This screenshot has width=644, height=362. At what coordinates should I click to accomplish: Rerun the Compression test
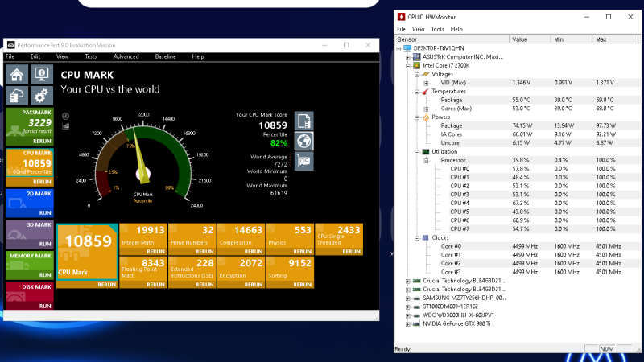[x=254, y=251]
